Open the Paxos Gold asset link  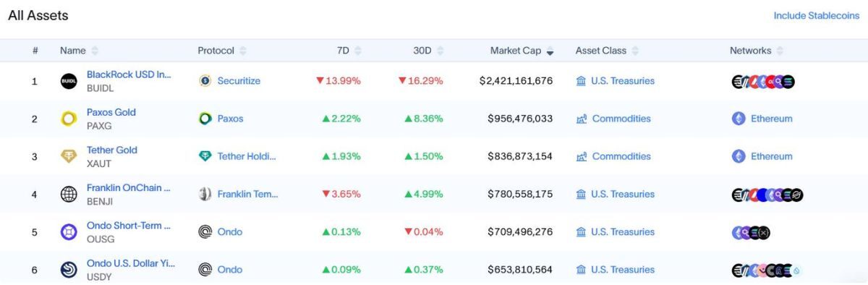click(111, 112)
